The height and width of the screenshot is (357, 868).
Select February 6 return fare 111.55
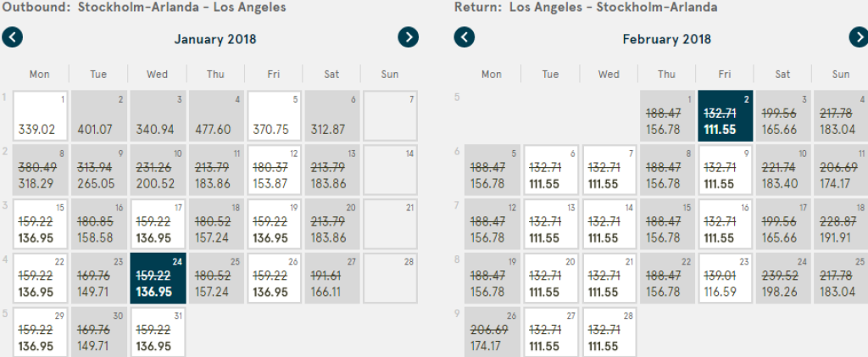550,170
